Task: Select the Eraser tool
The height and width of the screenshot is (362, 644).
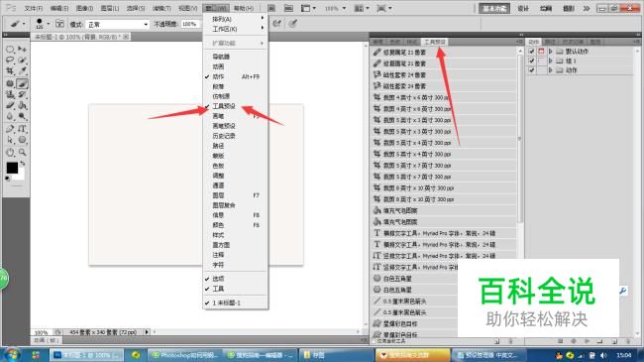Action: click(10, 106)
